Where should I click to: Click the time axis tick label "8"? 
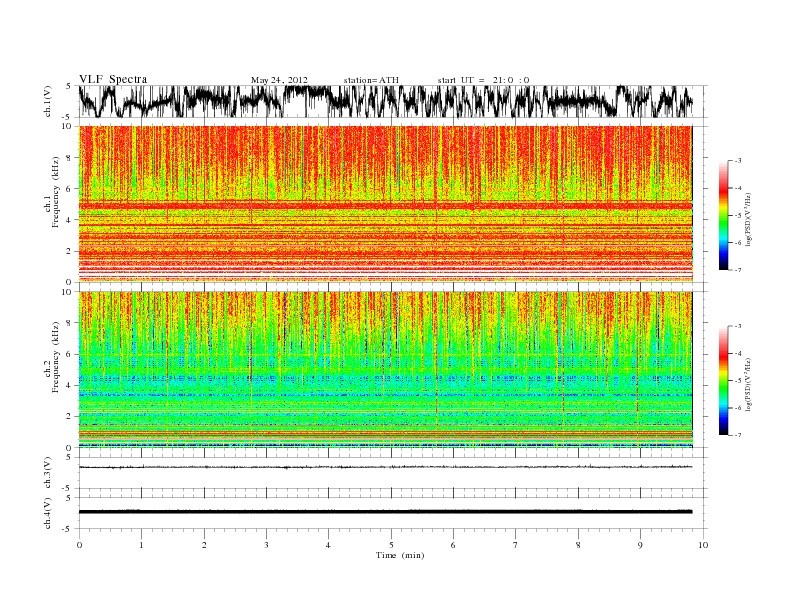click(x=578, y=545)
